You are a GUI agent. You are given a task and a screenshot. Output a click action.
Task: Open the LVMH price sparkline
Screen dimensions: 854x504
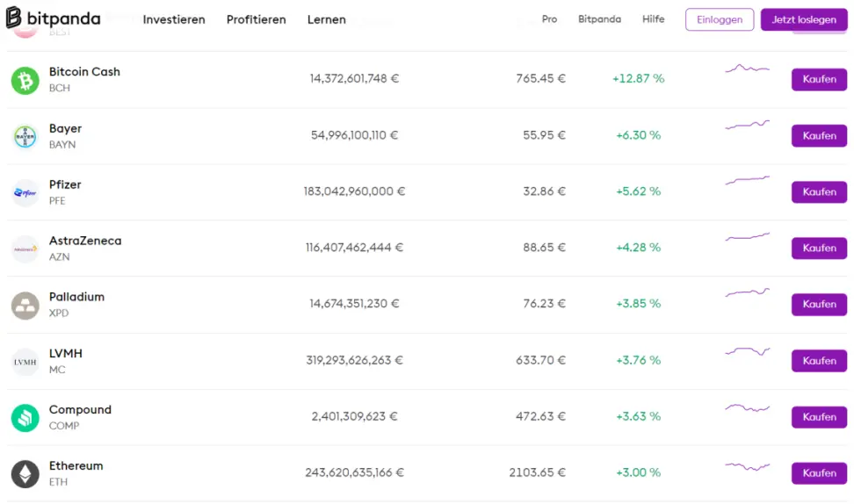(x=747, y=351)
